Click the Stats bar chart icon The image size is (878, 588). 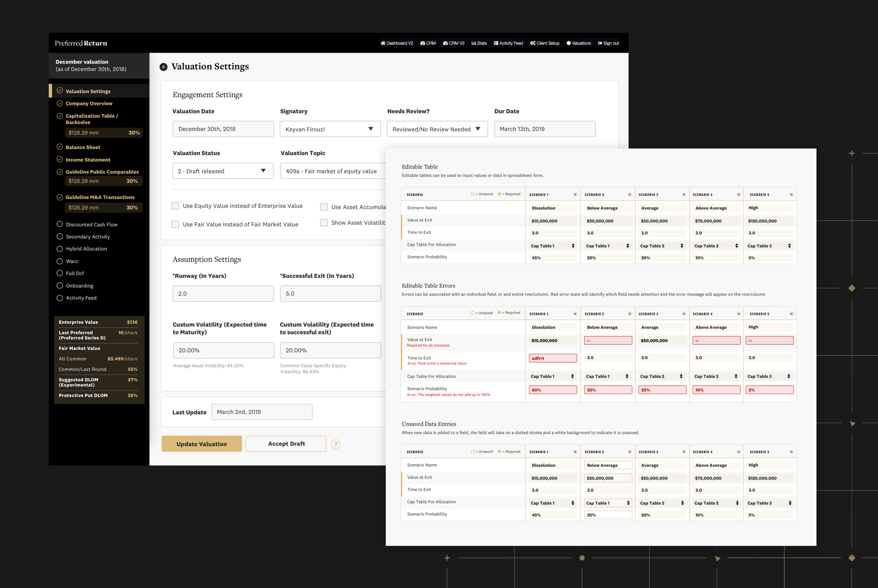(474, 43)
